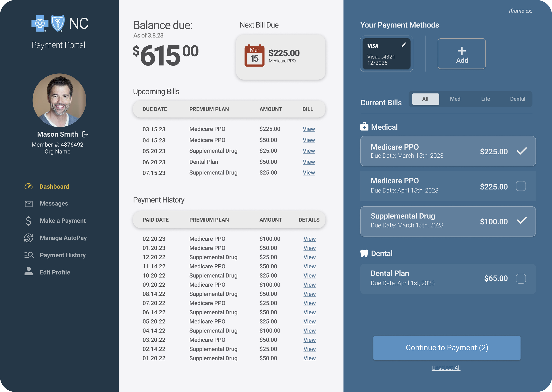The width and height of the screenshot is (552, 392).
Task: Switch to the Med bills tab
Action: [x=455, y=99]
